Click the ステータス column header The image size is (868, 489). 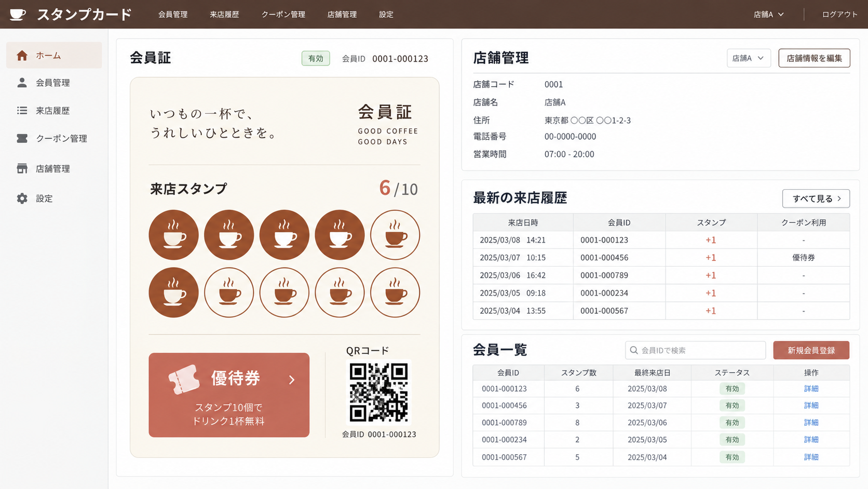[x=732, y=373]
